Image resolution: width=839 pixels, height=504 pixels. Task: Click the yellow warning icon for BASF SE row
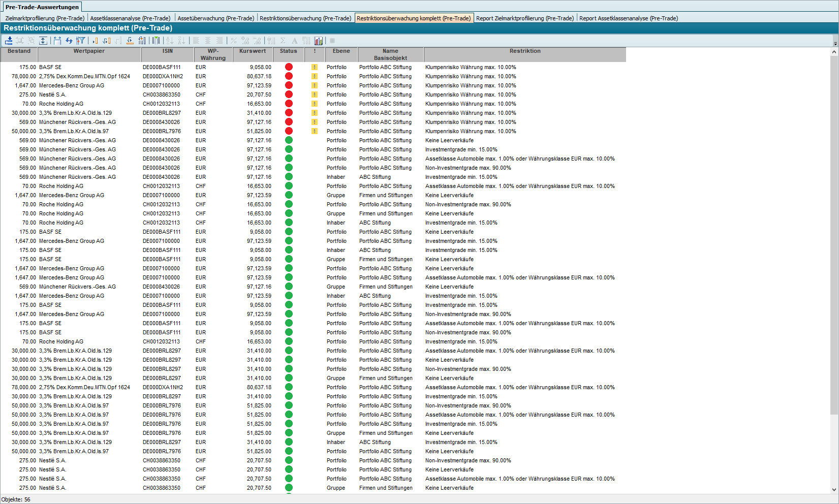tap(315, 67)
